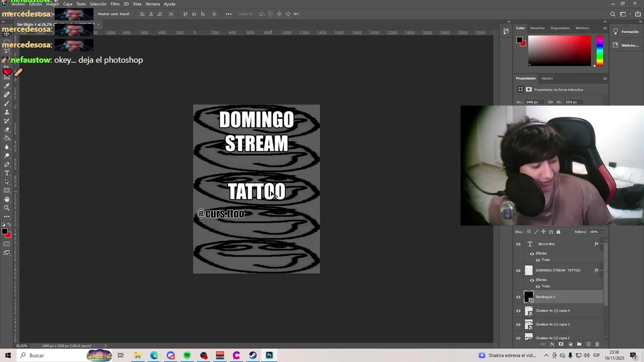Add a layer mask icon

click(561, 344)
